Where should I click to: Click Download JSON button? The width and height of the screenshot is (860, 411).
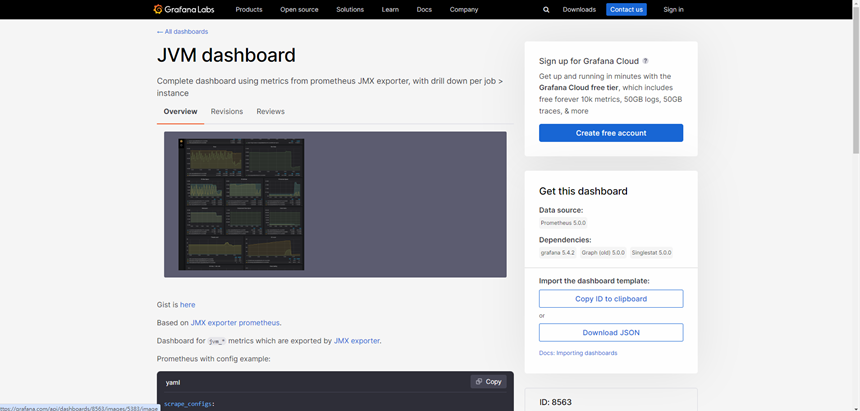611,333
